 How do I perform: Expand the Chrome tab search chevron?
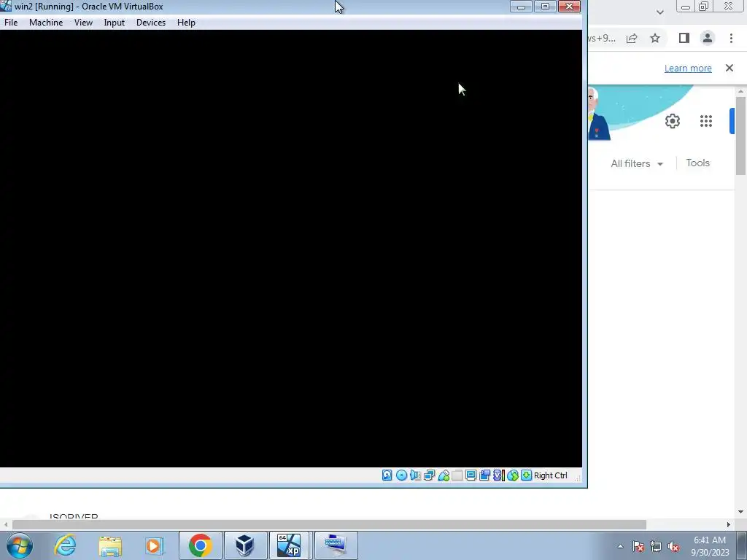tap(659, 12)
